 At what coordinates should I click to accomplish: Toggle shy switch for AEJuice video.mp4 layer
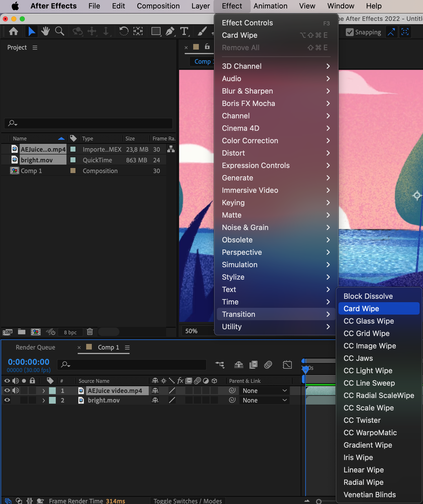(155, 390)
